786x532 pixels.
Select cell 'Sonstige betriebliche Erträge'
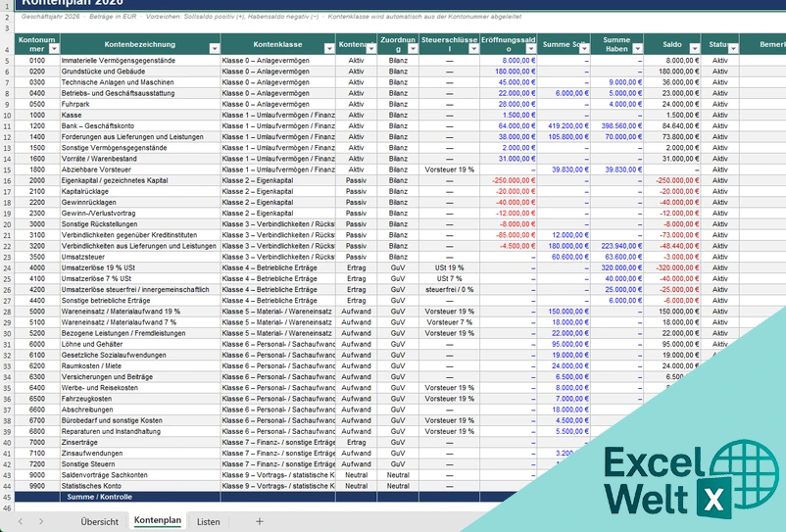(x=140, y=301)
